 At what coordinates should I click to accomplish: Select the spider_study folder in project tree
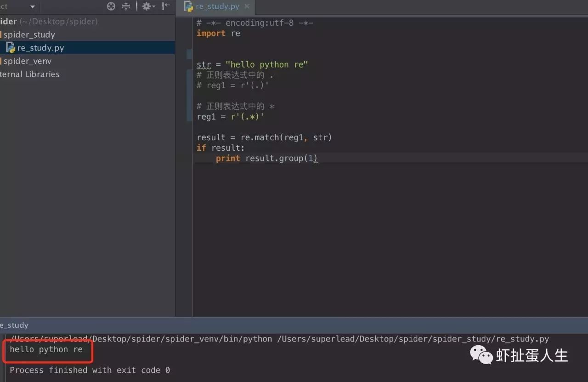(x=29, y=34)
